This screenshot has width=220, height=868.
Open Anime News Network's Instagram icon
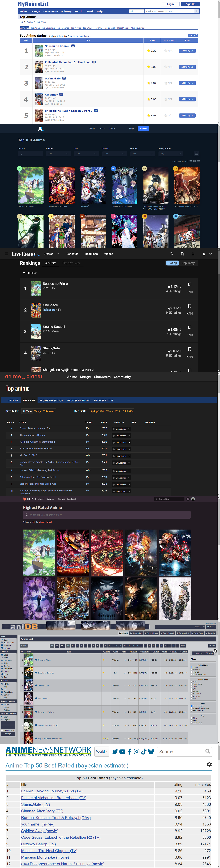click(137, 752)
